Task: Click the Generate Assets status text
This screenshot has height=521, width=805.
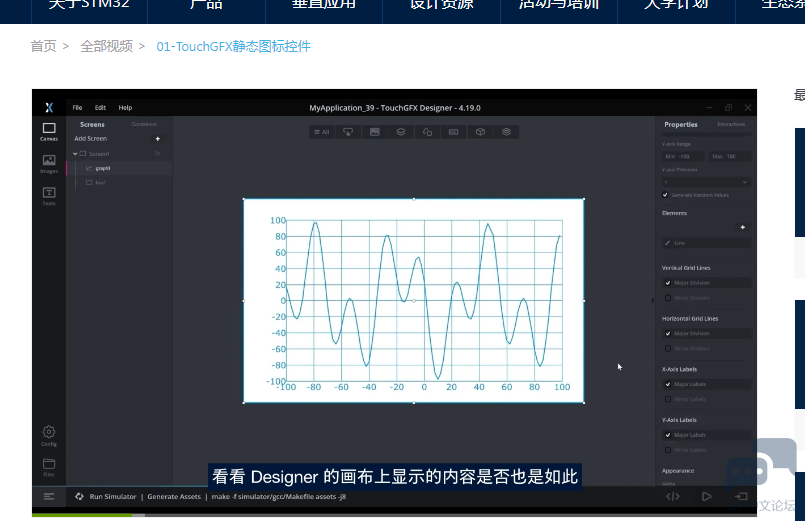Action: coord(174,496)
